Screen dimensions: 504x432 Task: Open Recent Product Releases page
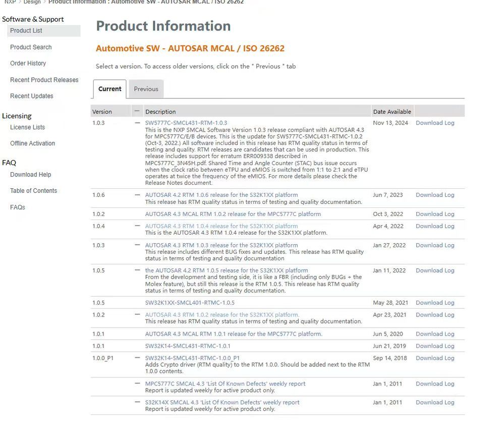(x=44, y=80)
